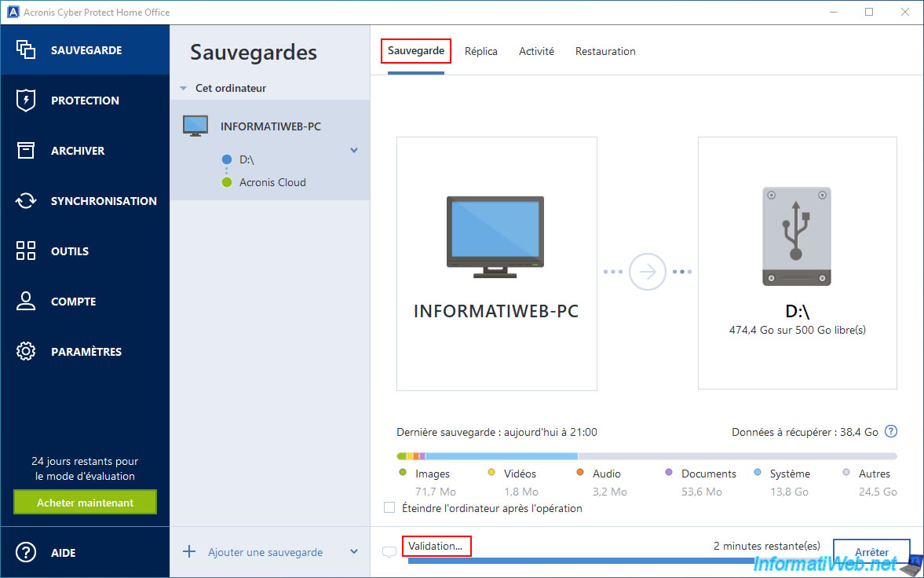924x578 pixels.
Task: Stop the operation with Arrêter
Action: (x=871, y=553)
